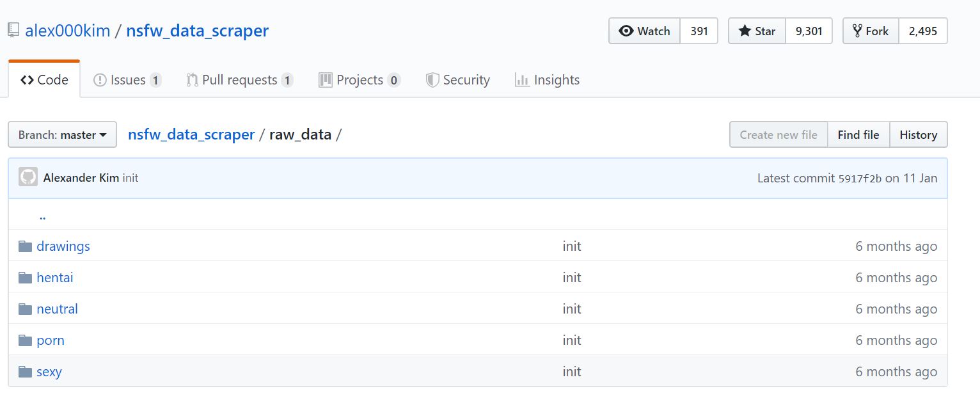The width and height of the screenshot is (980, 414).
Task: Click "6 months ago" in drawings row
Action: [x=896, y=246]
